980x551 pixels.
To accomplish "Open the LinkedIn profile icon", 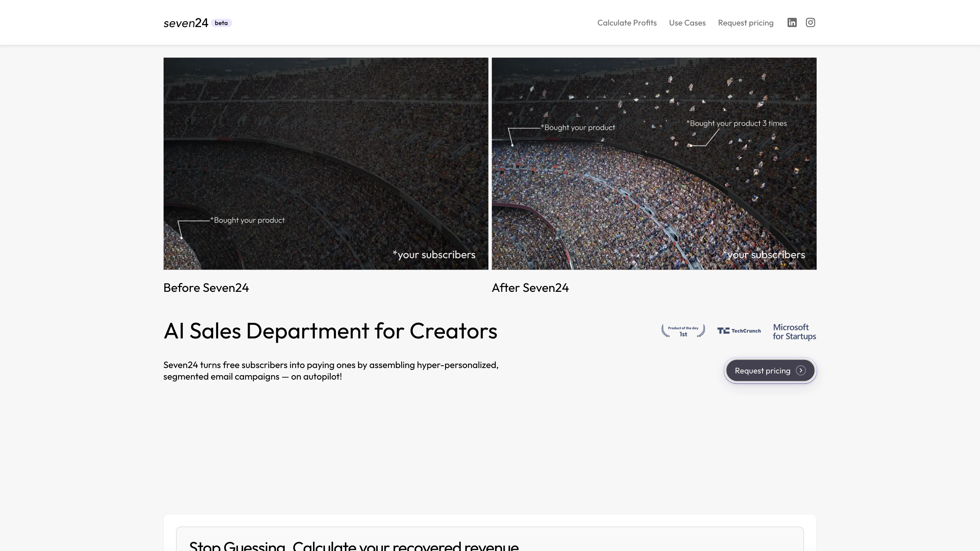I will coord(792,23).
